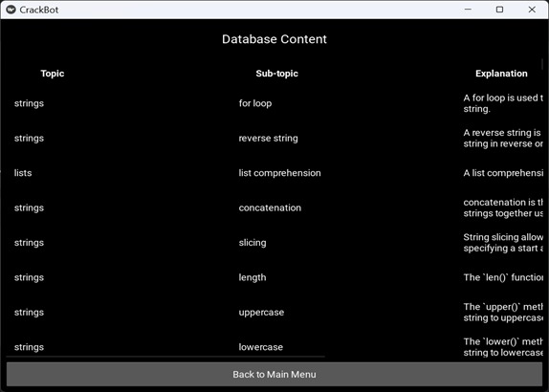Click the Database Content heading
Viewport: 549px width, 392px height.
pos(274,39)
